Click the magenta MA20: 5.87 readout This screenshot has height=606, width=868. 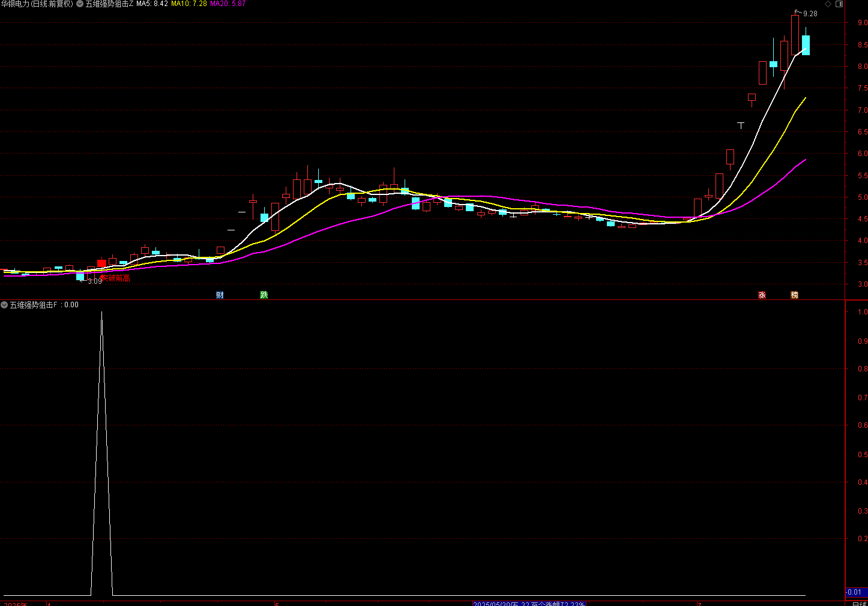tap(228, 4)
